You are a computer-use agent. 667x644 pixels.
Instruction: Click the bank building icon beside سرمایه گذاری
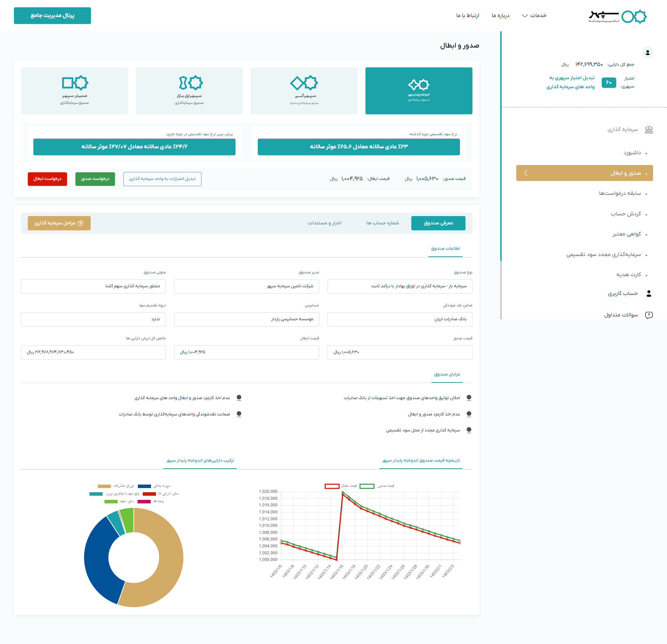click(649, 130)
